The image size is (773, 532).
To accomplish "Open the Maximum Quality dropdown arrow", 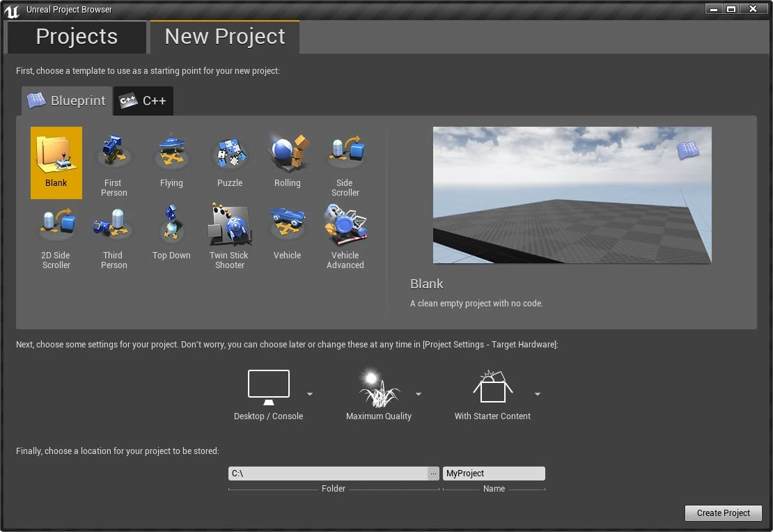I will coord(419,394).
